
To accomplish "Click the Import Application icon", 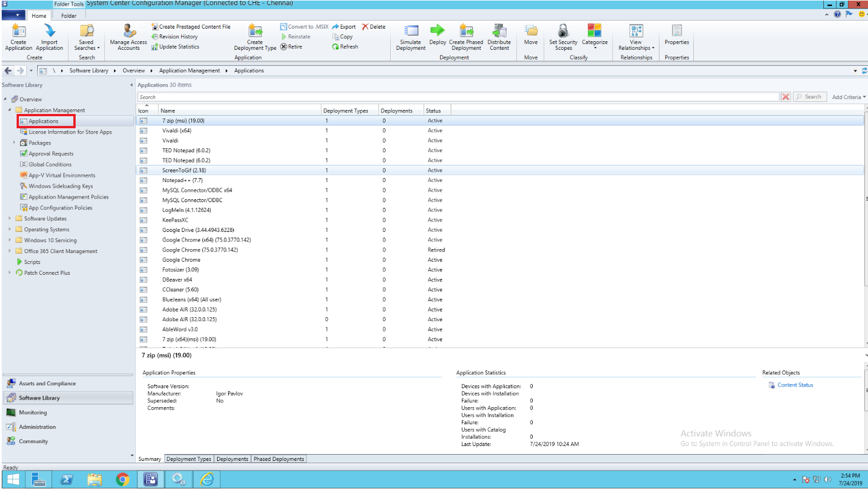I will (49, 36).
